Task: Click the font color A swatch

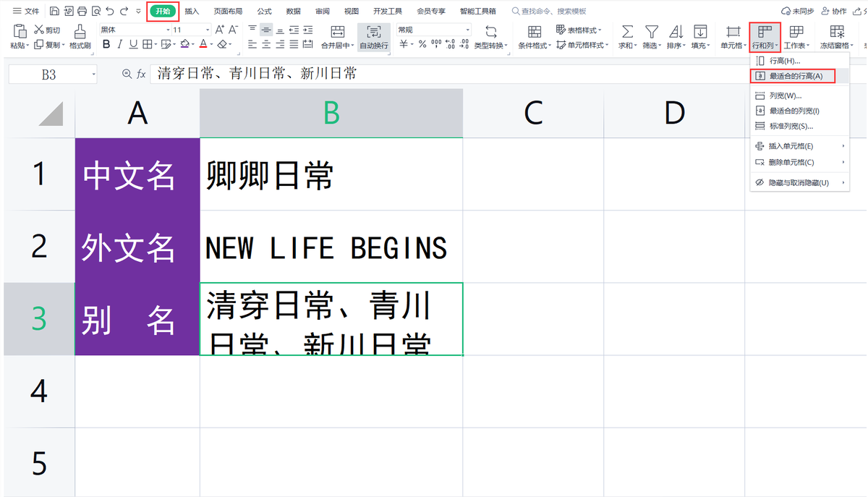Action: [x=203, y=44]
